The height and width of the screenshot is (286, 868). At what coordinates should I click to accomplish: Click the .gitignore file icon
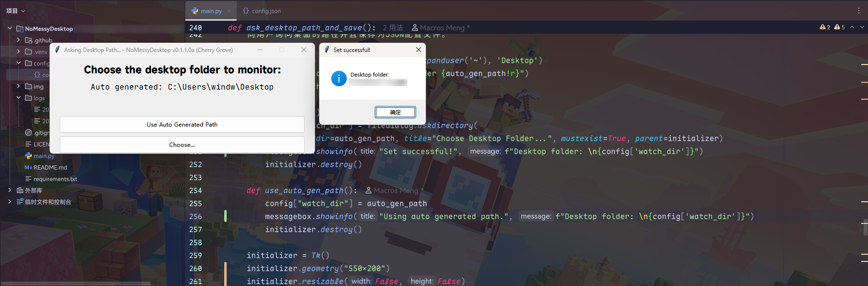pos(28,133)
